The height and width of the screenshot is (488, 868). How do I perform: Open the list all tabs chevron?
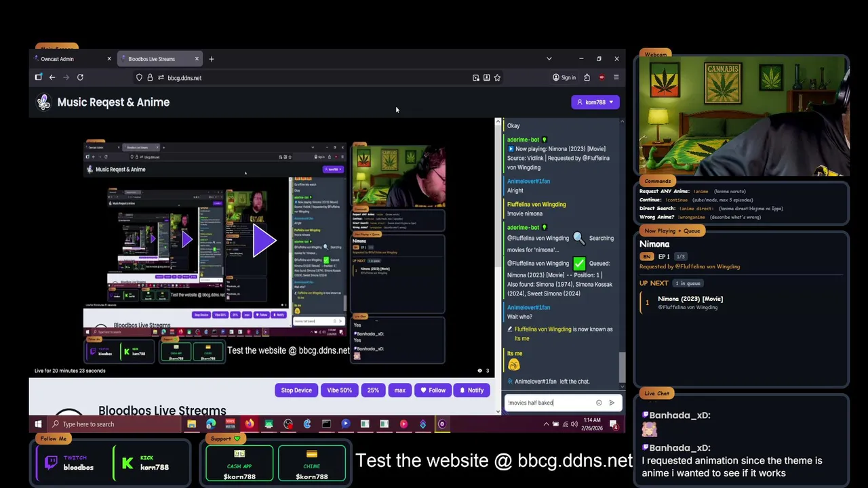(x=549, y=59)
